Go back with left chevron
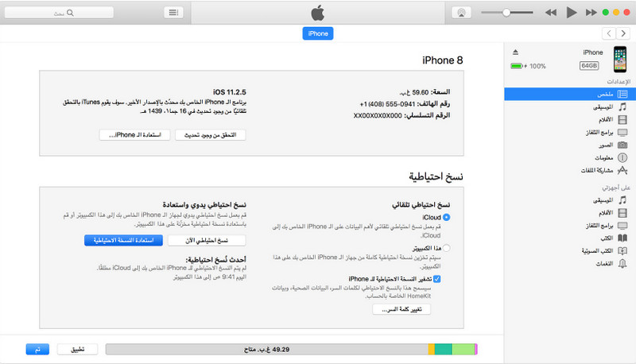Viewport: 636px width, 364px height. click(x=609, y=33)
